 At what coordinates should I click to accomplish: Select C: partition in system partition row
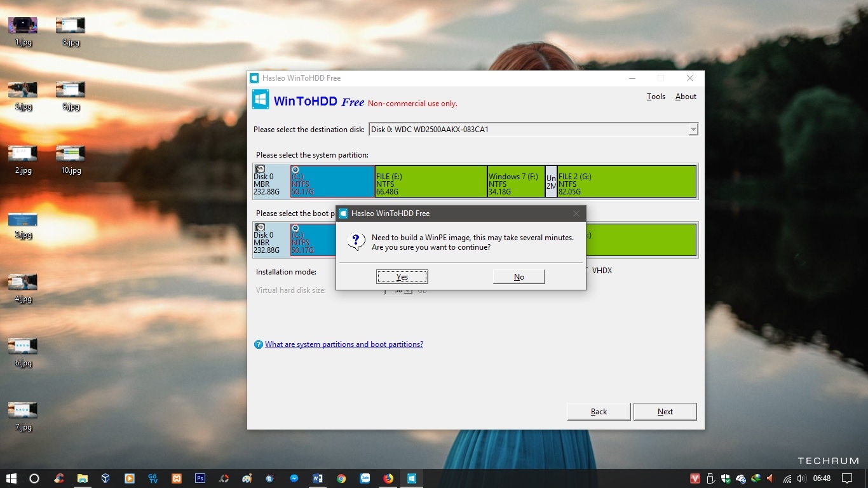pyautogui.click(x=332, y=181)
